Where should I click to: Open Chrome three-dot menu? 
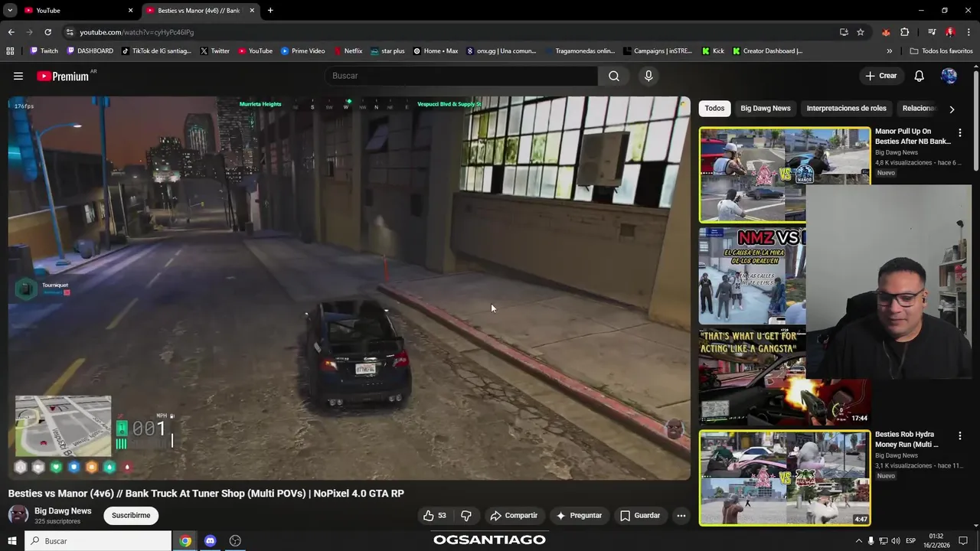[x=969, y=32]
